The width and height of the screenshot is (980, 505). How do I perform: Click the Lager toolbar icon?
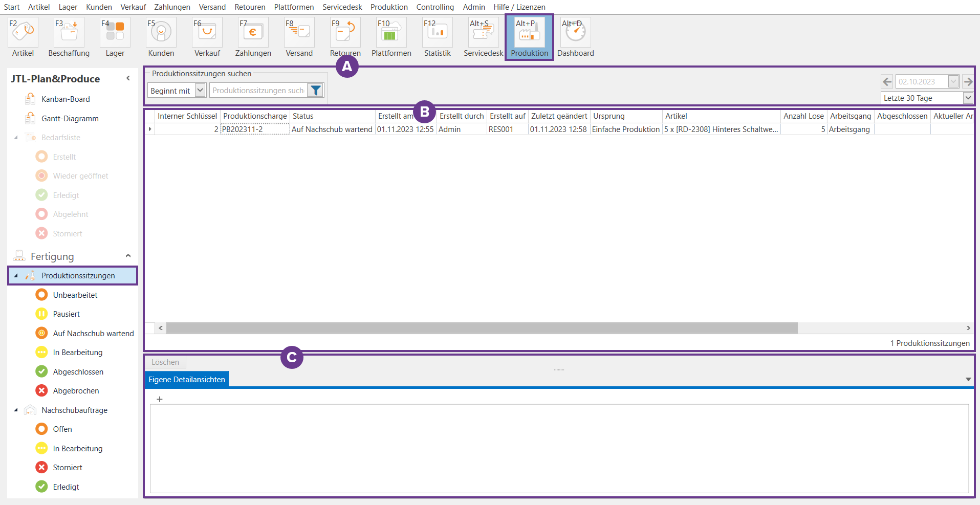click(115, 32)
